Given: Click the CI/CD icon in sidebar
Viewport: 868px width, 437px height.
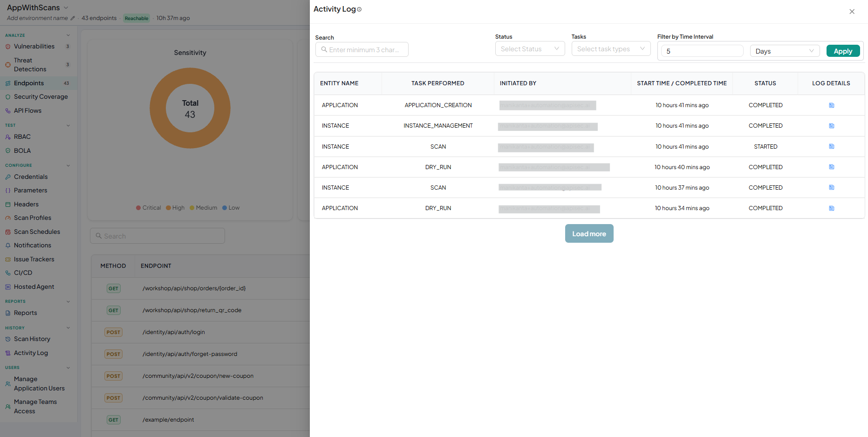Looking at the screenshot, I should pyautogui.click(x=8, y=273).
